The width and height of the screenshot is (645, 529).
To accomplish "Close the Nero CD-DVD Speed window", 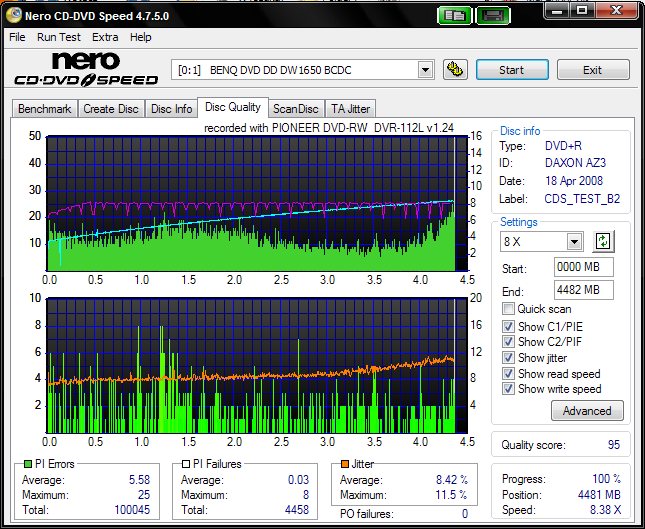I will (x=616, y=10).
